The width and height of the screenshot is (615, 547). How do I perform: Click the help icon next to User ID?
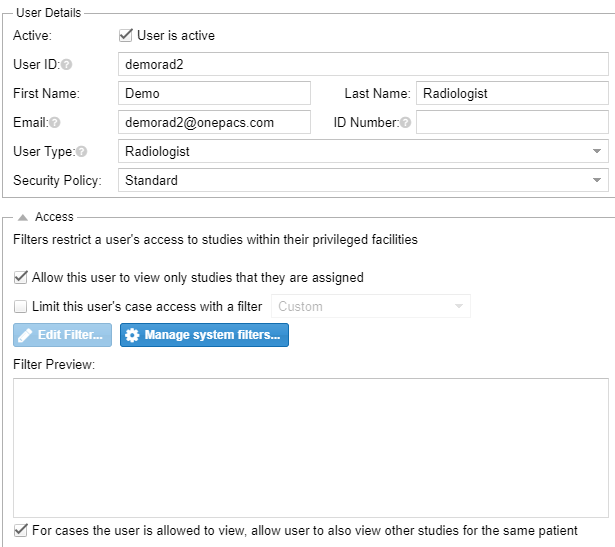67,64
